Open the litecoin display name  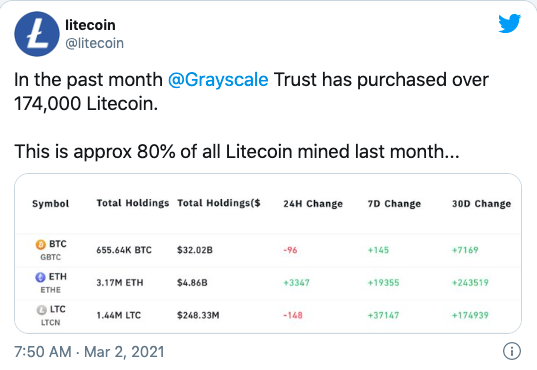pyautogui.click(x=90, y=25)
